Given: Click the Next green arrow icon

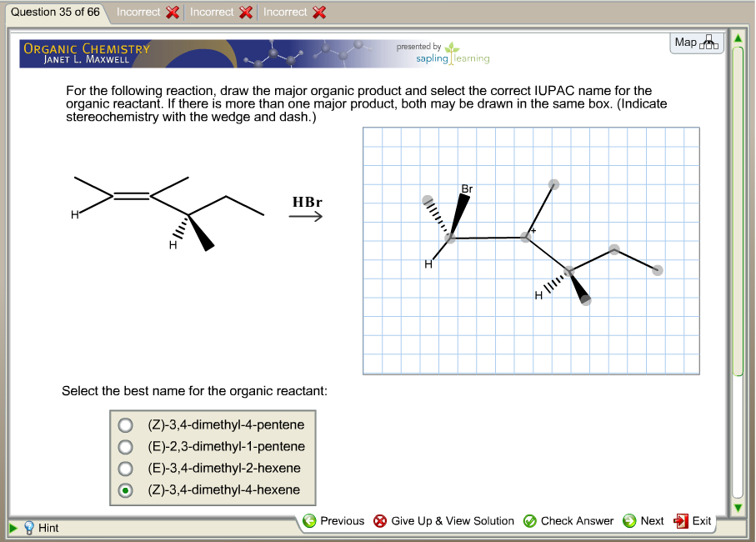Looking at the screenshot, I should click(629, 521).
